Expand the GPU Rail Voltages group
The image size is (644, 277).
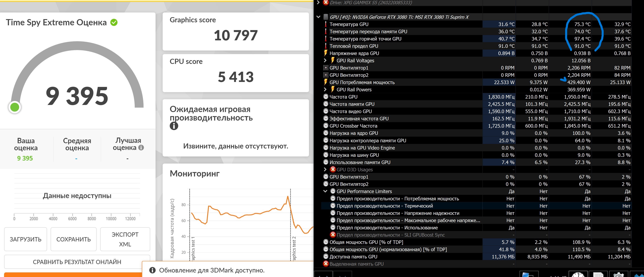325,61
